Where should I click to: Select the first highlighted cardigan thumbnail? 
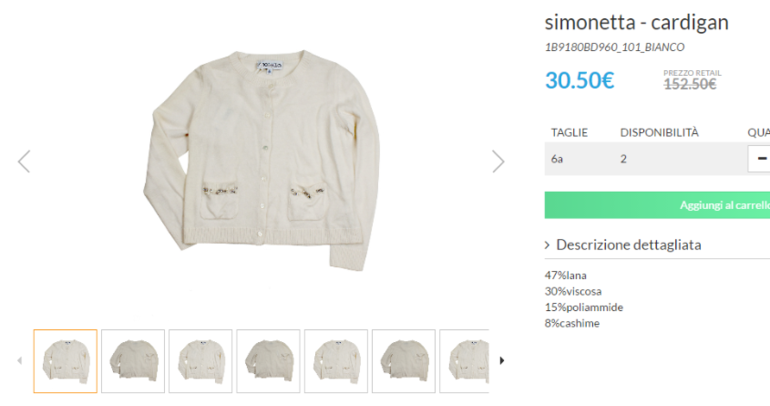pos(65,360)
